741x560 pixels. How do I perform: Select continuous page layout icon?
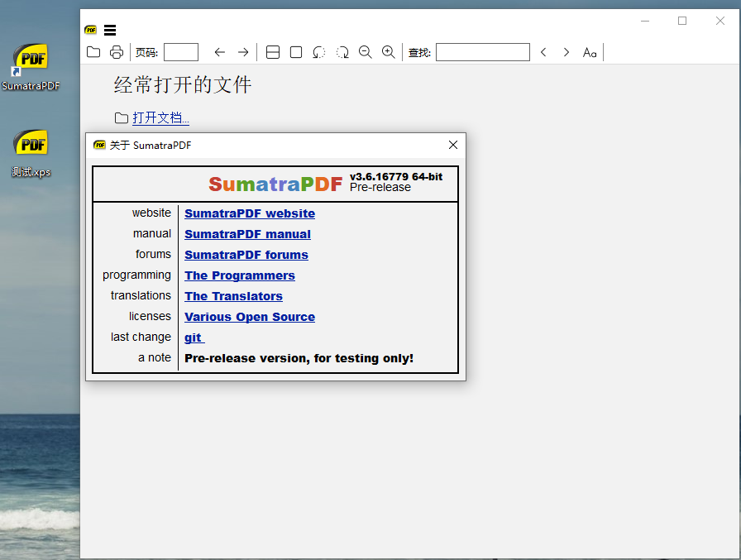tap(273, 52)
